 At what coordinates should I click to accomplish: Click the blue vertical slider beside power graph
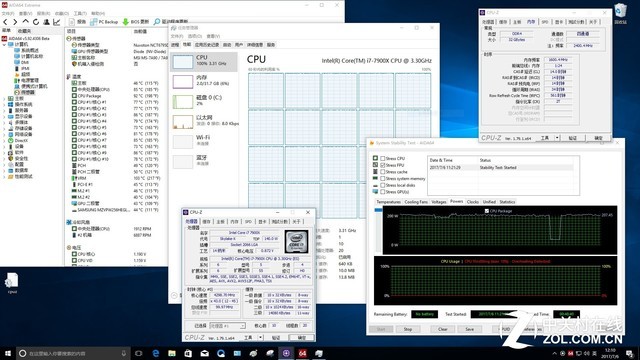[378, 210]
